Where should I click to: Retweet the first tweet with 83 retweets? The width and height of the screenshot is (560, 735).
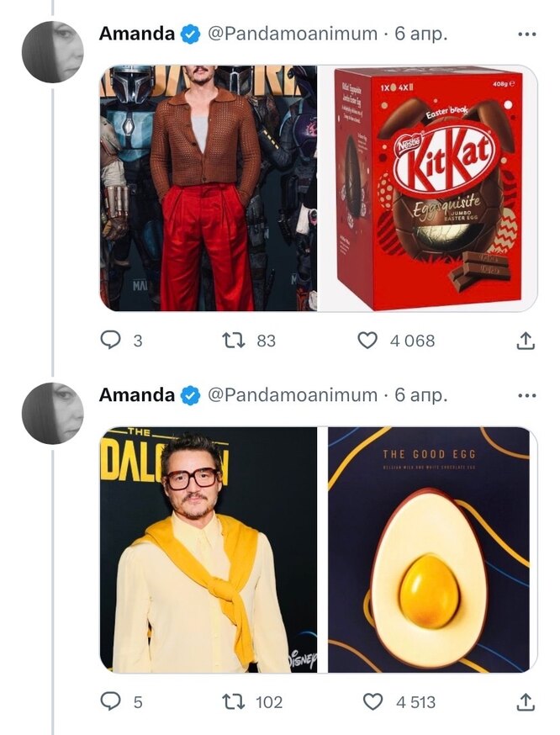[231, 340]
